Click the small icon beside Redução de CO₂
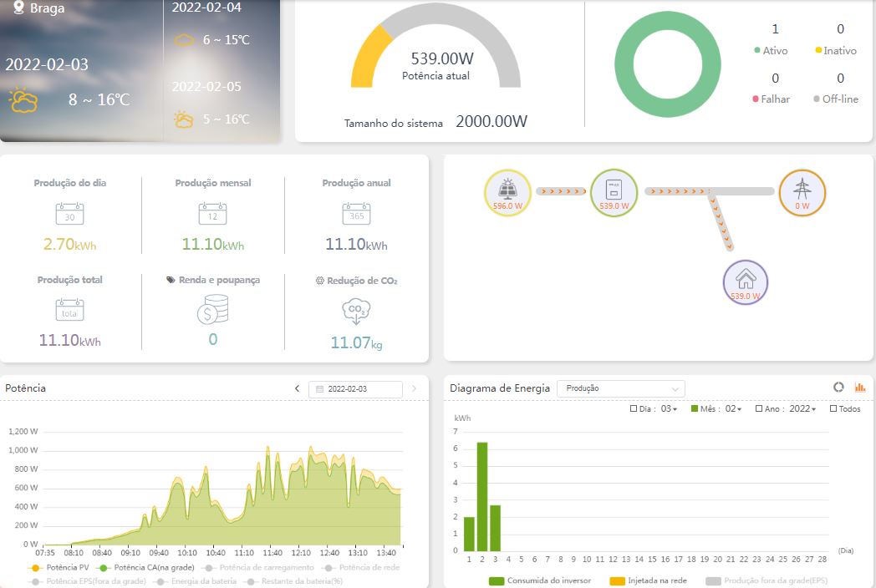 [319, 281]
